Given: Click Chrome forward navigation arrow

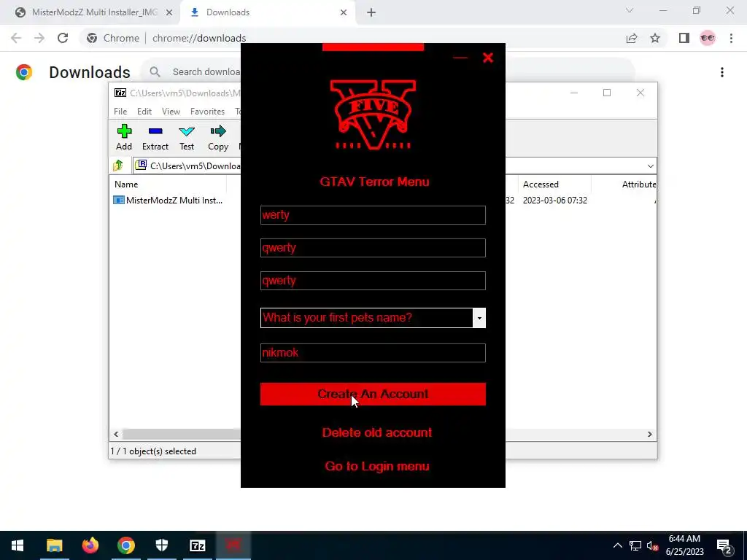Looking at the screenshot, I should [39, 38].
